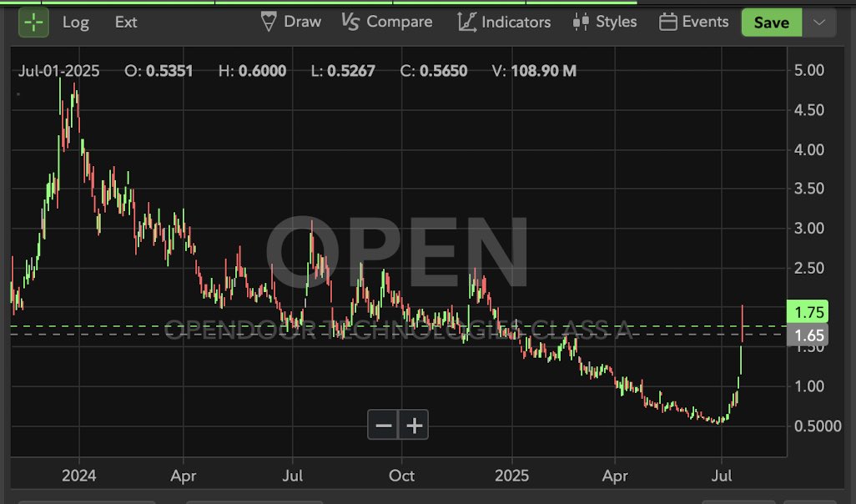856x504 pixels.
Task: Click the 0.5000 price axis label
Action: [x=818, y=426]
